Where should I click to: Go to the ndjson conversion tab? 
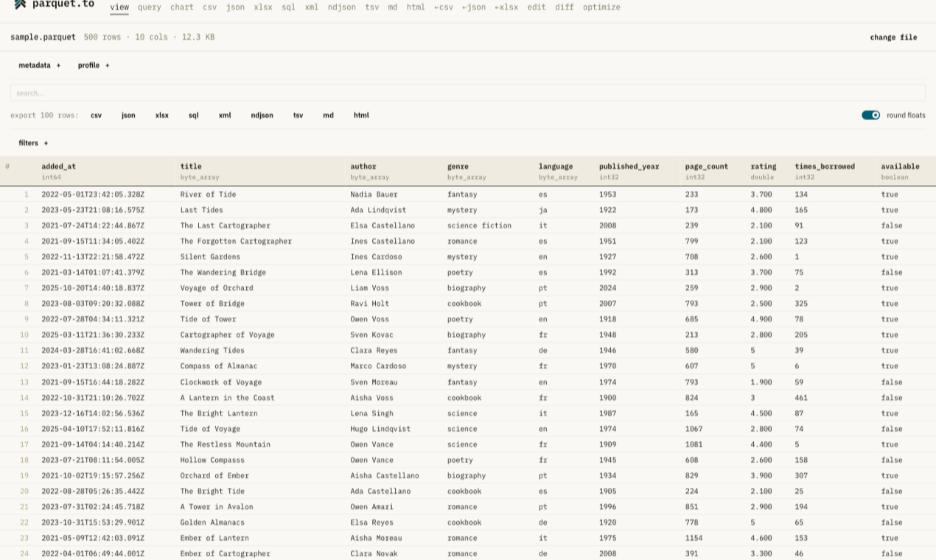point(342,7)
